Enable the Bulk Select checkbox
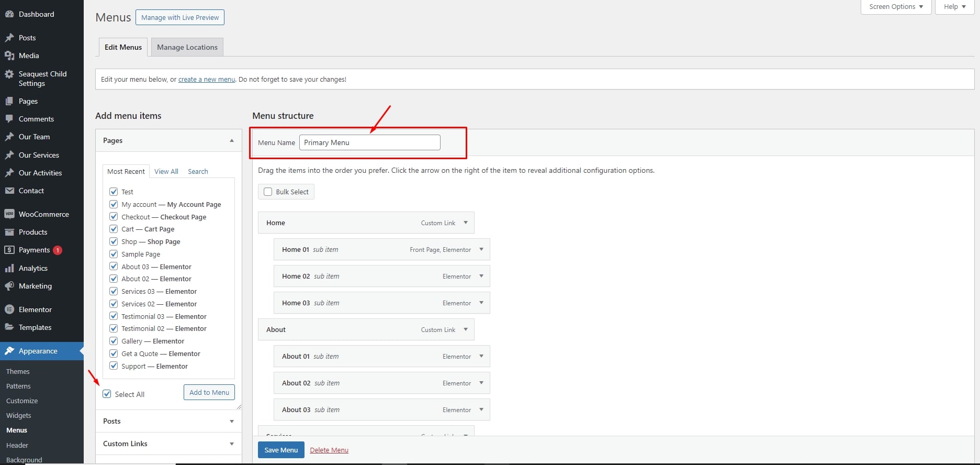 (268, 192)
